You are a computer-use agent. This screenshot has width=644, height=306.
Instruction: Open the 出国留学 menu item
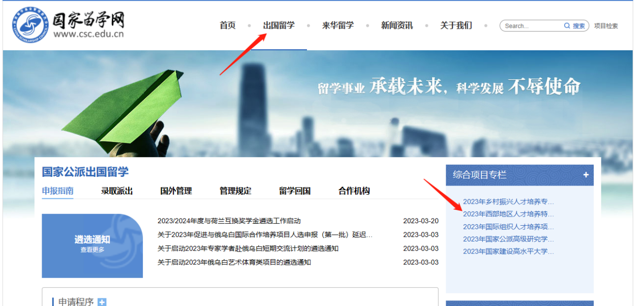pyautogui.click(x=279, y=25)
